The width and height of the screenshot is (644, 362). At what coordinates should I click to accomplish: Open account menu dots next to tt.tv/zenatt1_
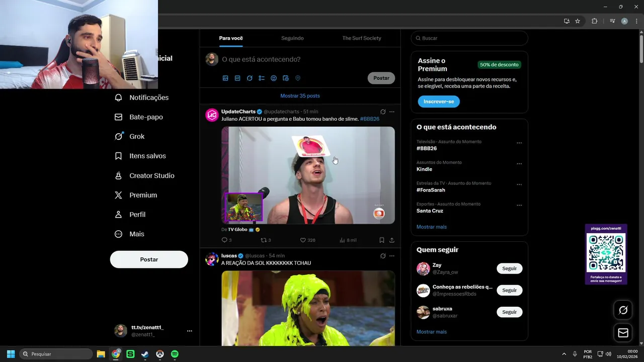[x=190, y=331]
